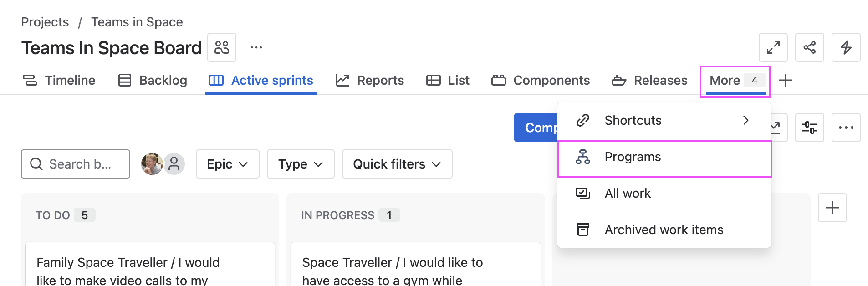The image size is (868, 286).
Task: Open the automation lightning bolt icon
Action: [846, 47]
